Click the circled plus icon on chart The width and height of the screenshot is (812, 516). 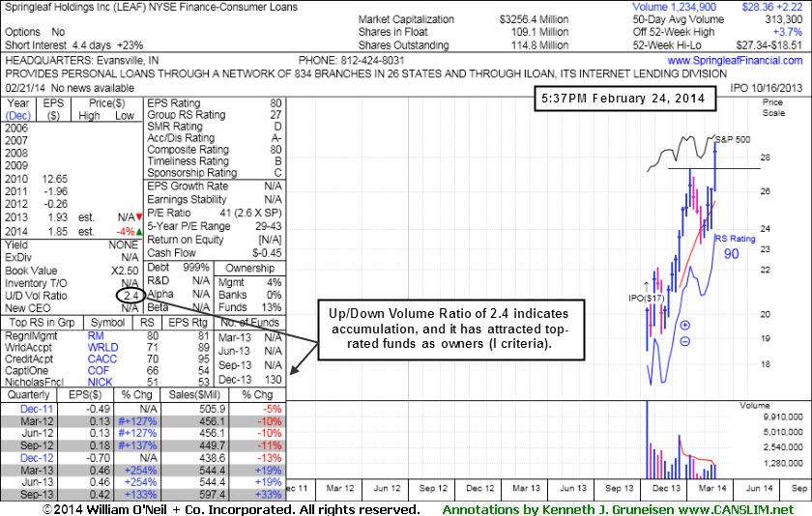click(684, 325)
